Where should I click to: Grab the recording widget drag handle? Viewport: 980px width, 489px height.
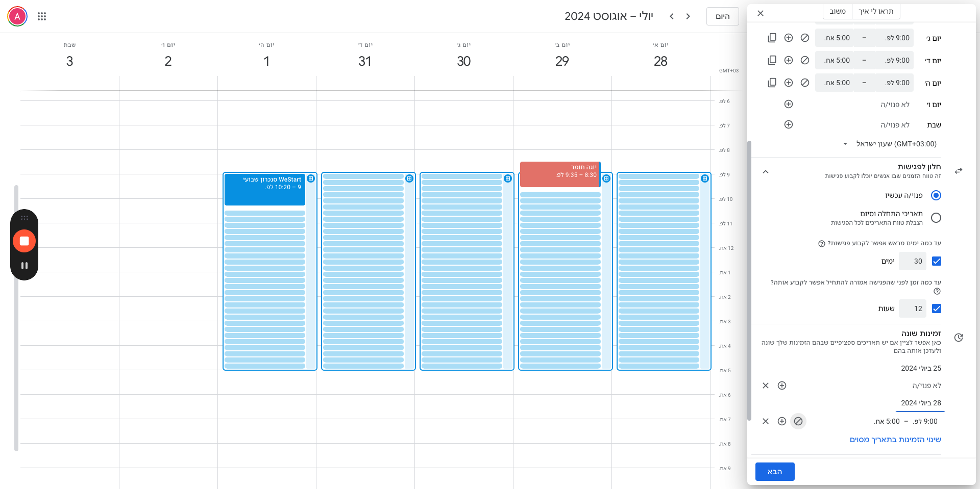[24, 218]
